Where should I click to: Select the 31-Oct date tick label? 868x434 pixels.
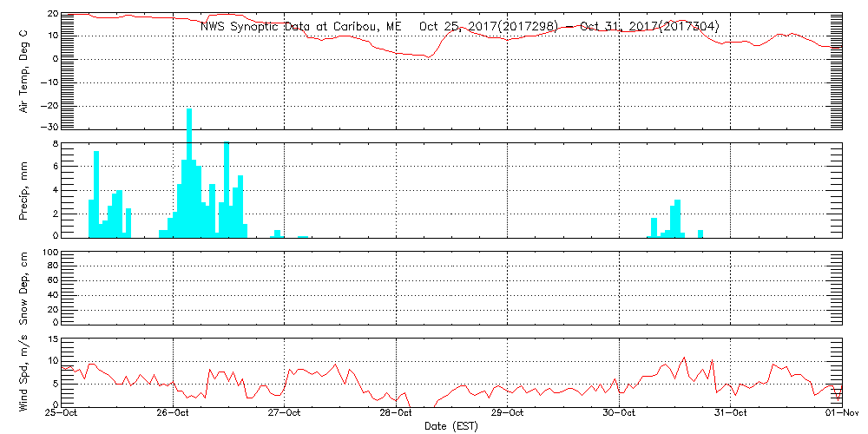(x=730, y=414)
